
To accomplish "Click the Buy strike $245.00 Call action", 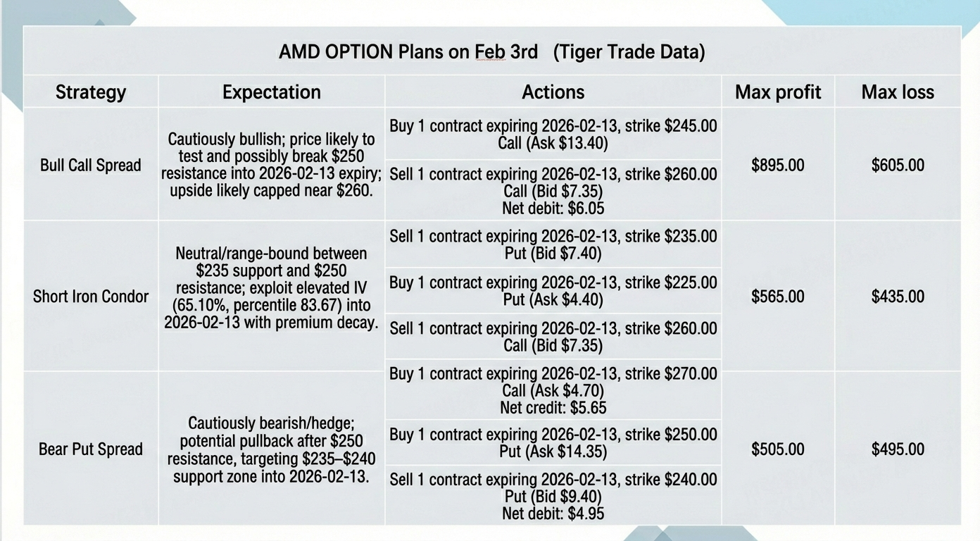I will pos(553,135).
